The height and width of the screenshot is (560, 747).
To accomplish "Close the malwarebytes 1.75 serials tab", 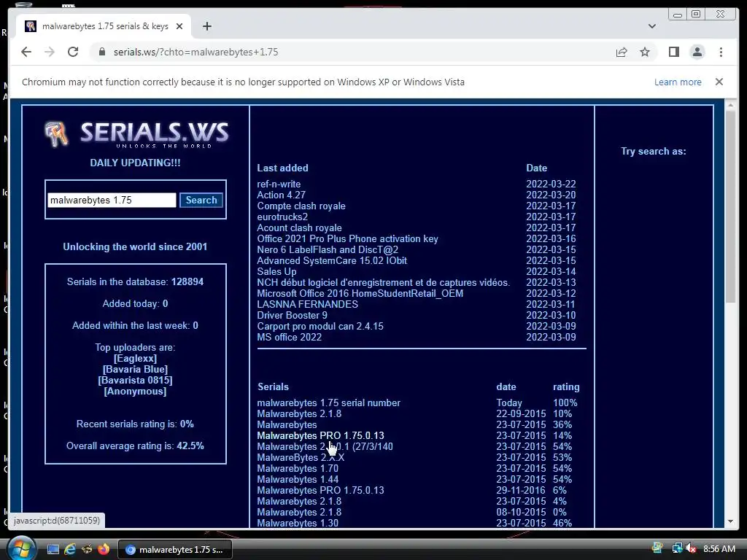I will click(179, 26).
